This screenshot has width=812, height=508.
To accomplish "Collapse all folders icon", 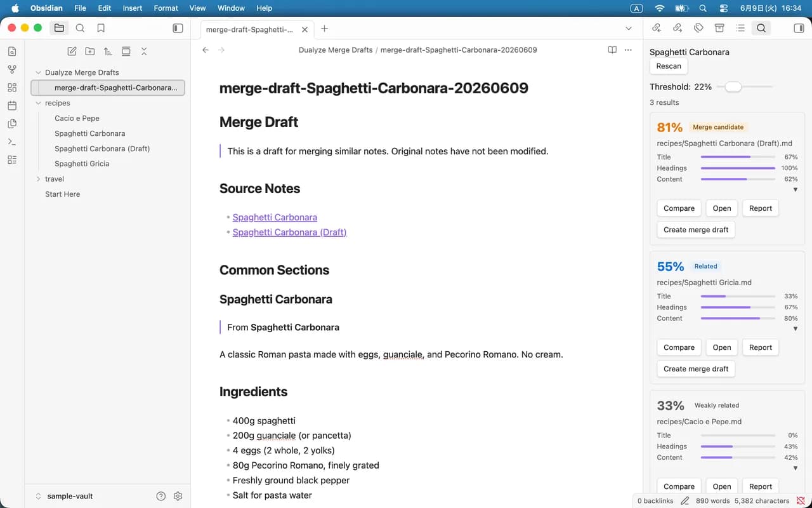I will [144, 51].
